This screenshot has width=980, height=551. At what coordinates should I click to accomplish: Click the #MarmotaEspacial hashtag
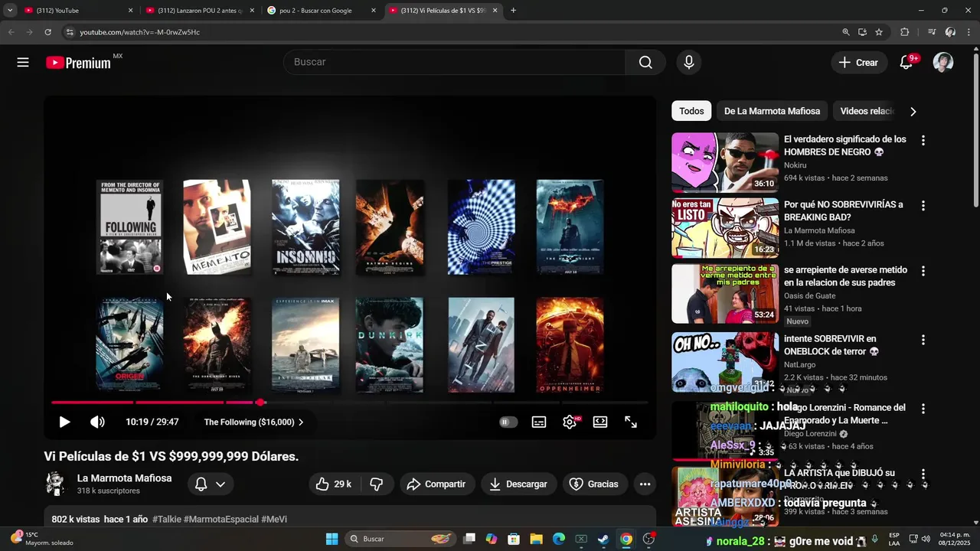(221, 519)
